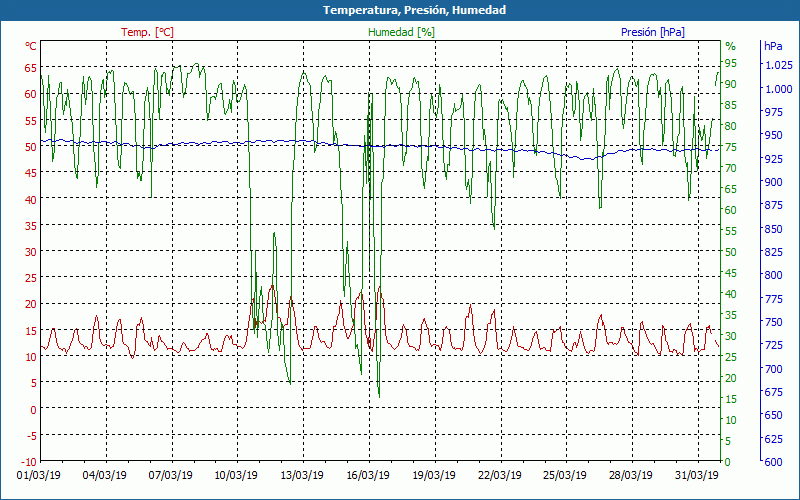Click the blue 725 pressure axis value
The image size is (800, 500).
(773, 345)
